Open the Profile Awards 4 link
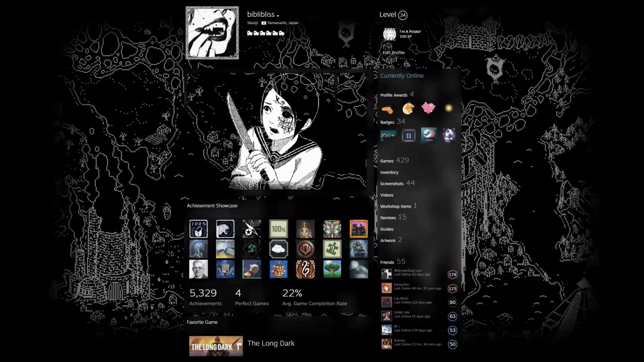Image resolution: width=644 pixels, height=362 pixels. click(x=397, y=95)
